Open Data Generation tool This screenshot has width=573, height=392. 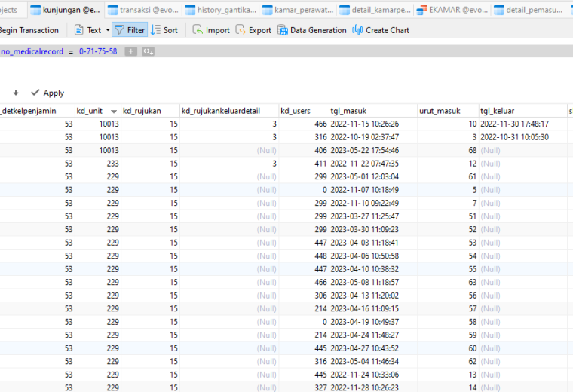[x=311, y=30]
